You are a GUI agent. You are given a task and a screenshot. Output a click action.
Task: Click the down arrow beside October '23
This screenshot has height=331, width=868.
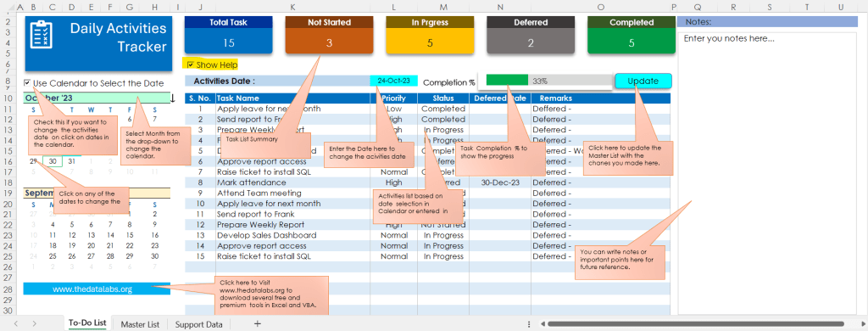pos(172,98)
